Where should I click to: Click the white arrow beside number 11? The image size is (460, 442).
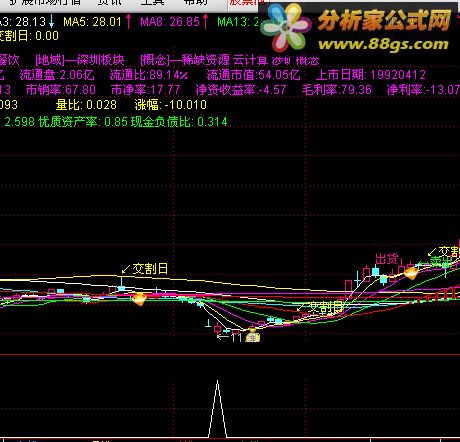(223, 337)
